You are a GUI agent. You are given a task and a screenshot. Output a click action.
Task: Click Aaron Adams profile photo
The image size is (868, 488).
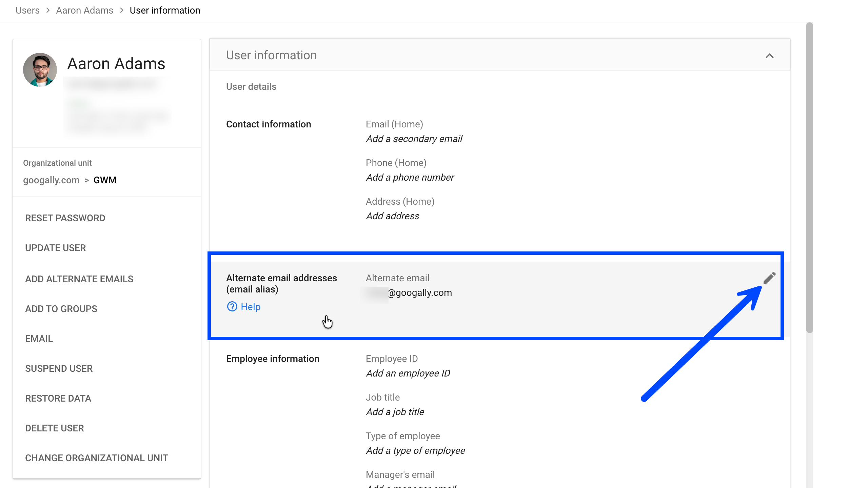pyautogui.click(x=40, y=70)
